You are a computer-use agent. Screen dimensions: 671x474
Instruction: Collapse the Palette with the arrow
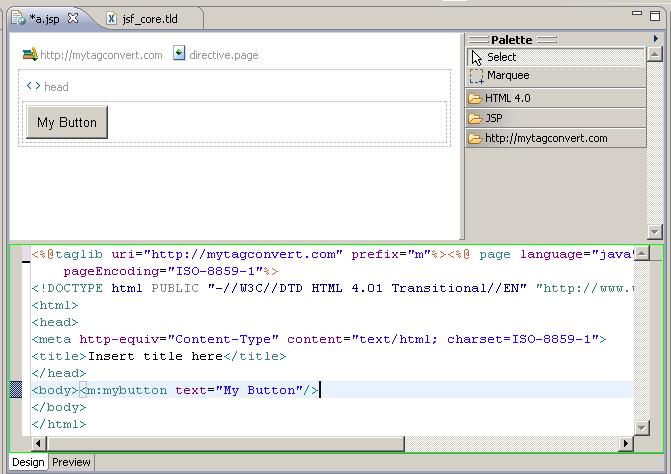pyautogui.click(x=655, y=39)
